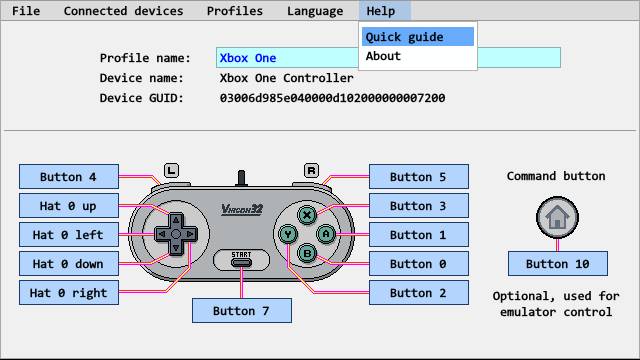
Task: Click the L shoulder button icon
Action: point(171,171)
